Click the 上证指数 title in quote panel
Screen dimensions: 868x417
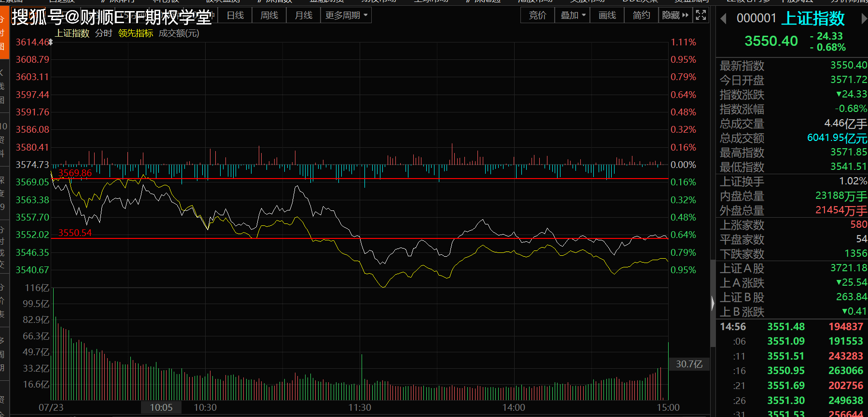click(813, 18)
